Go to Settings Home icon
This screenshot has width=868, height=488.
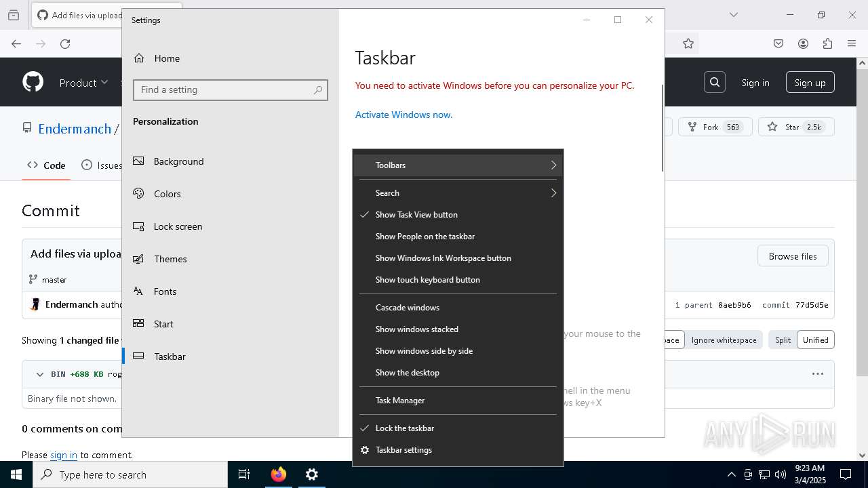point(139,58)
